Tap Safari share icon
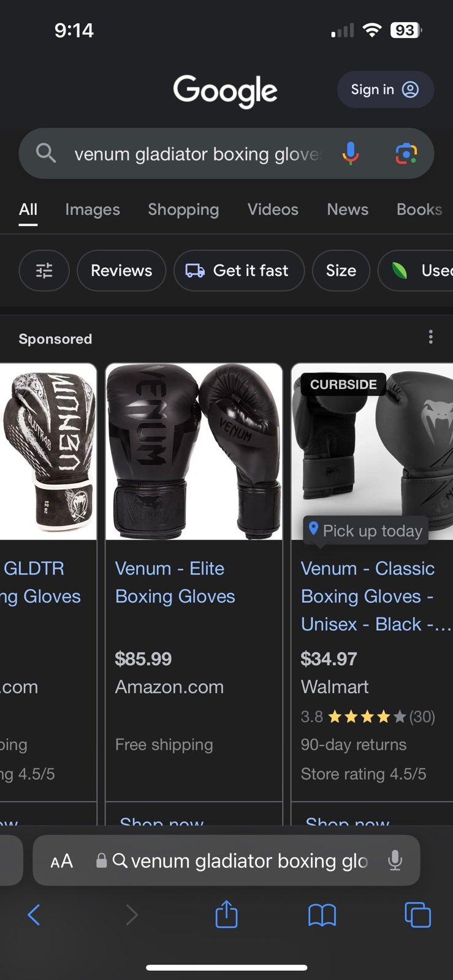The image size is (453, 980). pos(226,914)
